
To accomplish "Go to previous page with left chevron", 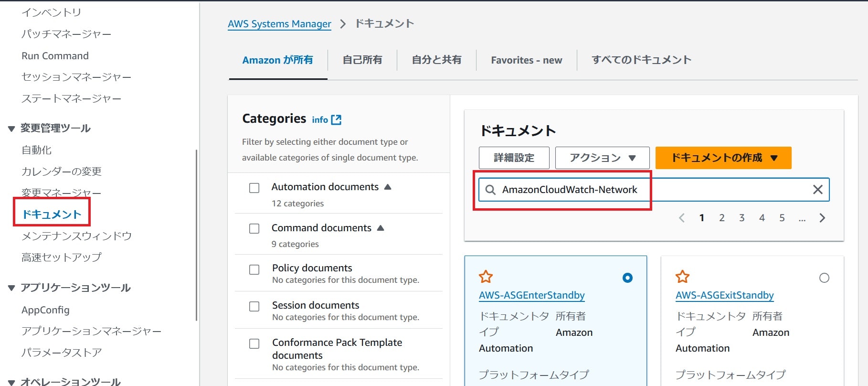I will [x=681, y=218].
